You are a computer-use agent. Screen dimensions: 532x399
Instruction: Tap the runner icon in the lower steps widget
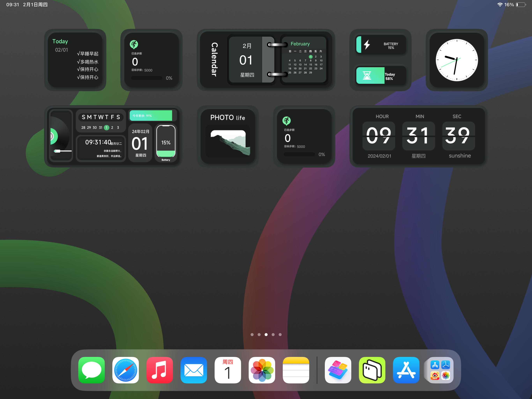coord(287,121)
